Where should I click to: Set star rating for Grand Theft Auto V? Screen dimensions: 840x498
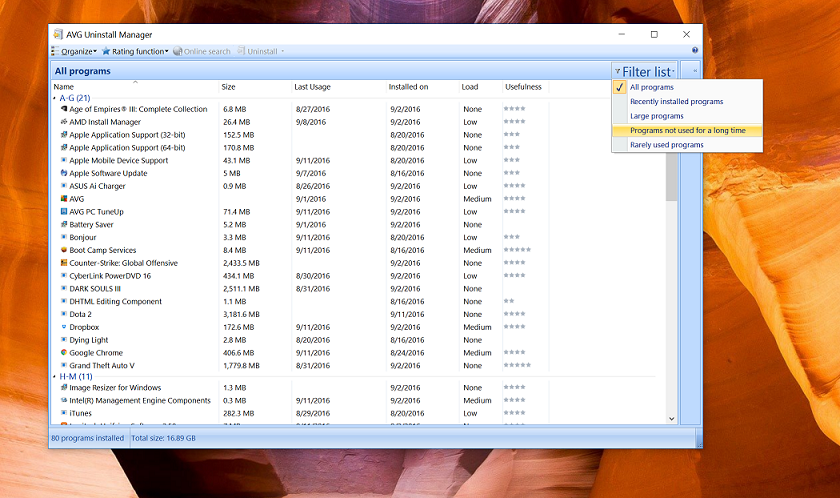click(517, 366)
